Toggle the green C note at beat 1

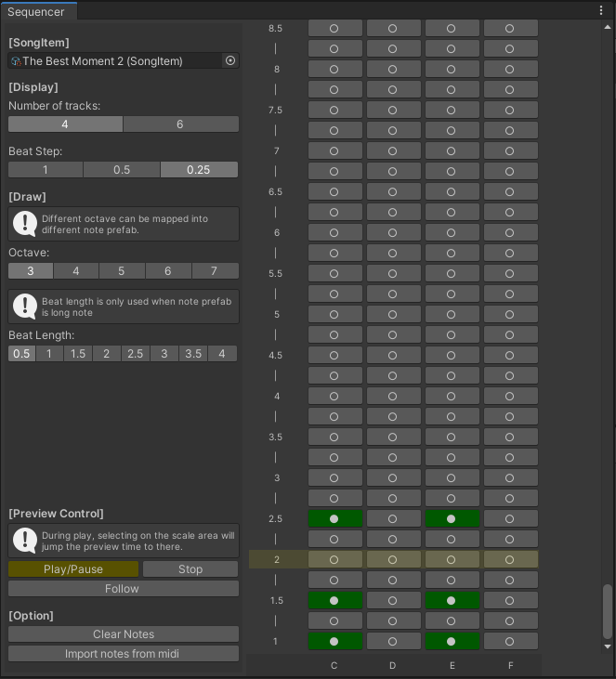335,641
